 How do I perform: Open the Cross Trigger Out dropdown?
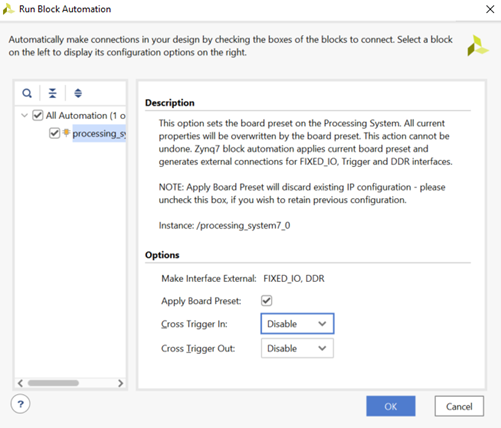297,348
